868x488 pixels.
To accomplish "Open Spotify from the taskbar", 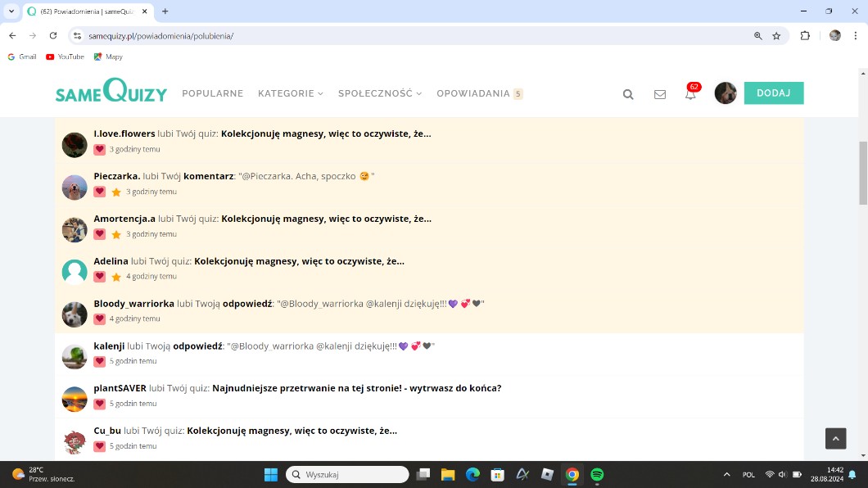I will click(x=597, y=475).
